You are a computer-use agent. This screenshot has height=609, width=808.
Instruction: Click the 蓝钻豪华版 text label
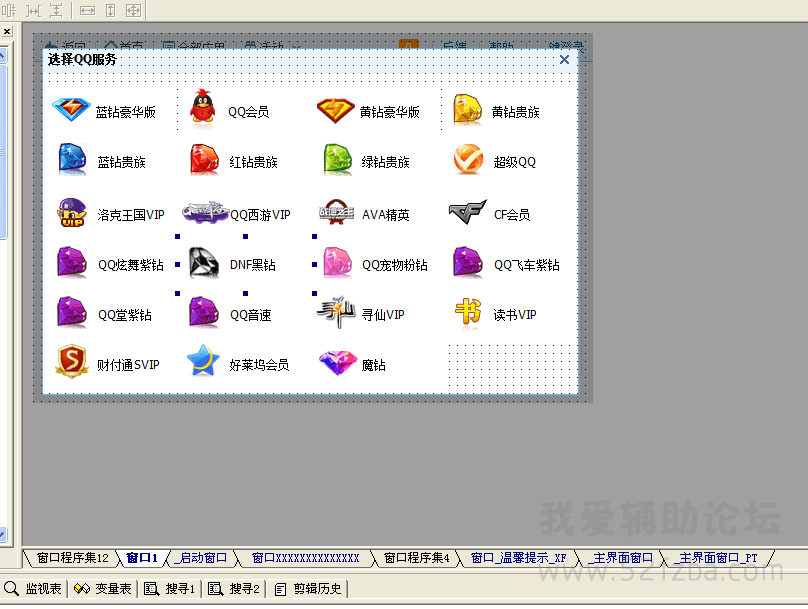126,112
